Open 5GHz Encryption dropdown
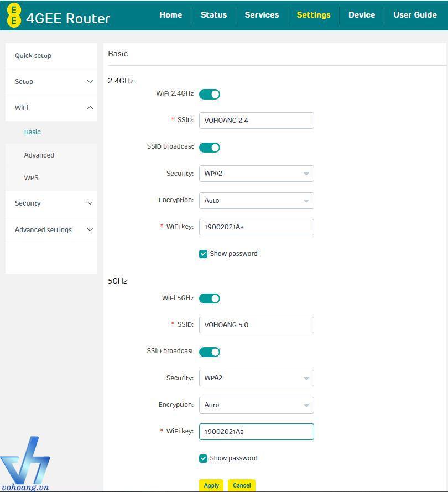The image size is (448, 492). [257, 405]
